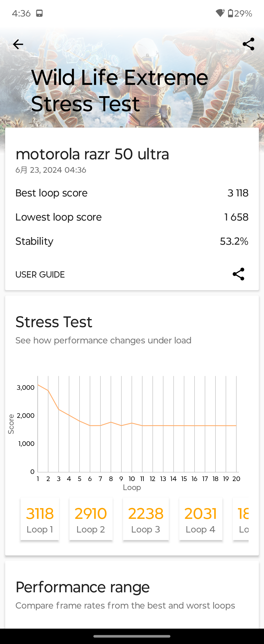Screen dimensions: 264x644
Task: Tap the motorola razr 50 ultra title
Action: click(x=92, y=154)
